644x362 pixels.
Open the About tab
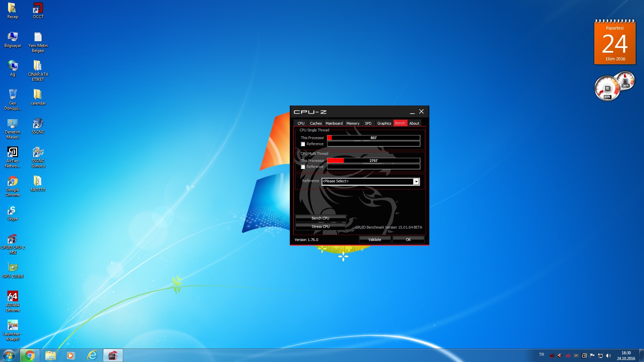click(x=414, y=123)
